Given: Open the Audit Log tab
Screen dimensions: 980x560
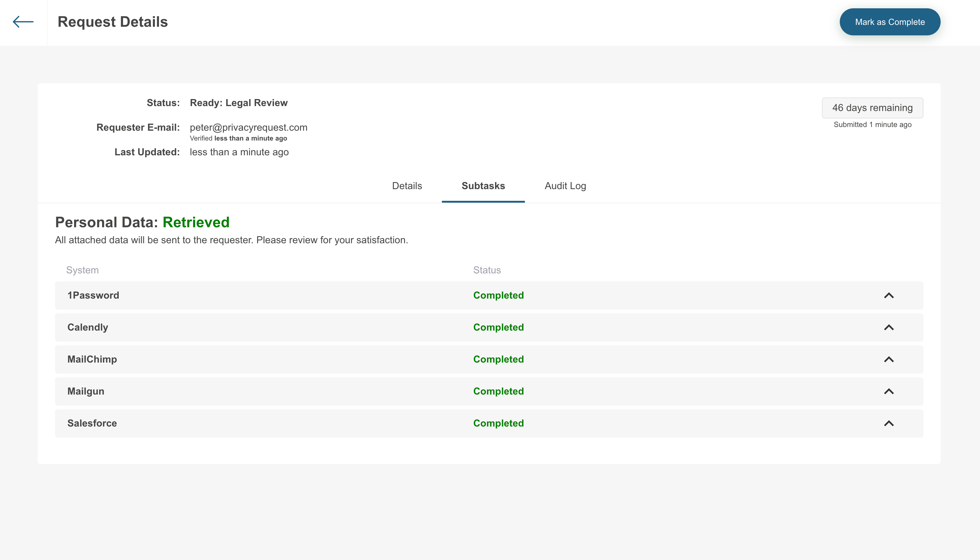Looking at the screenshot, I should [565, 186].
